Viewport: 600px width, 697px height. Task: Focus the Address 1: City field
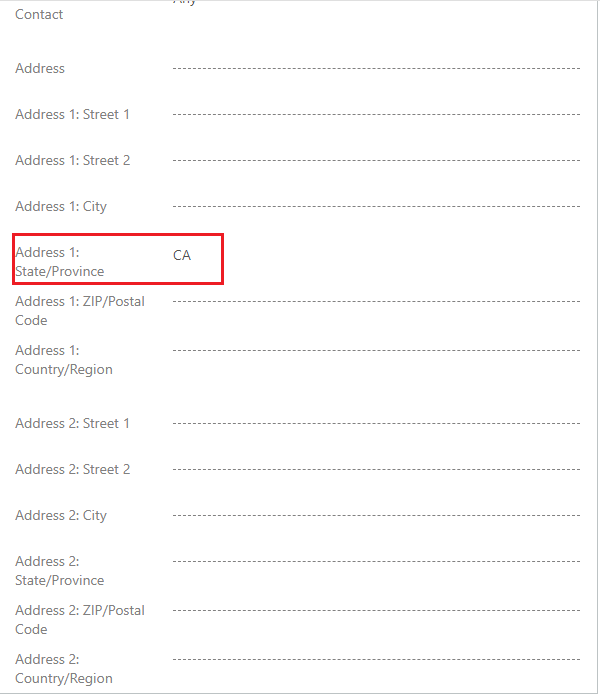[376, 206]
